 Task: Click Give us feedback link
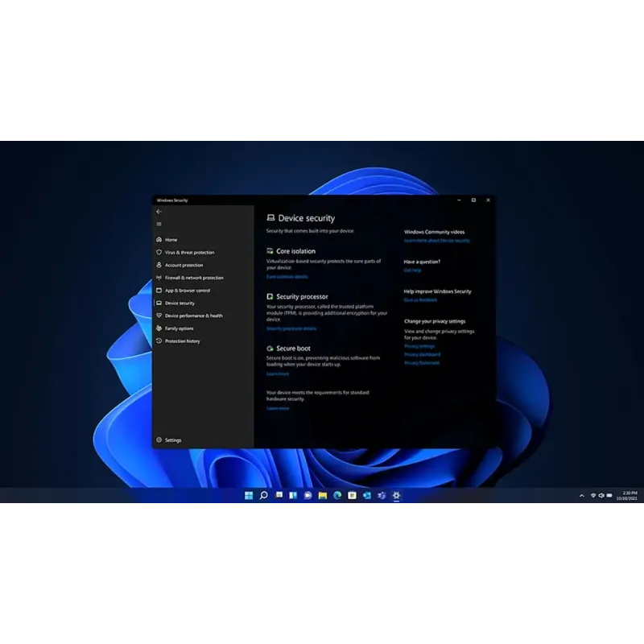[420, 299]
